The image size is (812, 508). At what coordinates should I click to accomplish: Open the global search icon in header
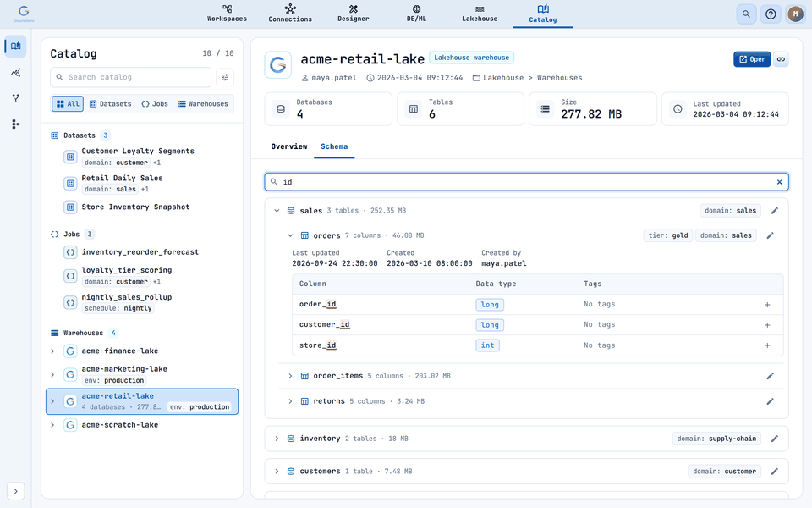(746, 14)
